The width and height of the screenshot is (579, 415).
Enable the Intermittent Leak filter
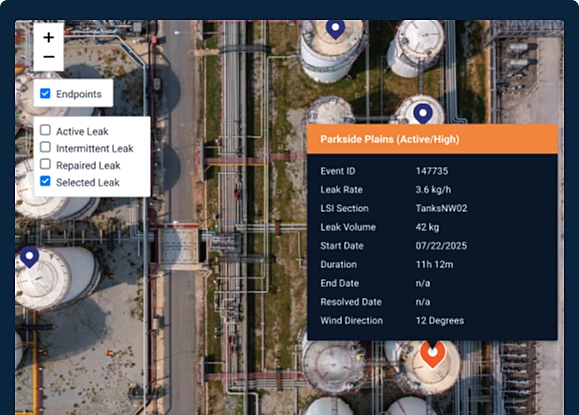click(x=45, y=147)
